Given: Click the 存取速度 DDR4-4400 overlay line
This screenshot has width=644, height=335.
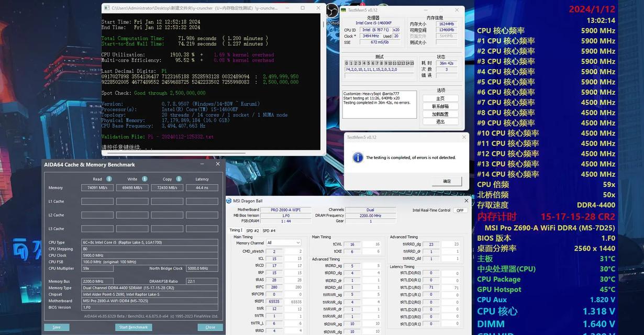Looking at the screenshot, I should [546, 205].
